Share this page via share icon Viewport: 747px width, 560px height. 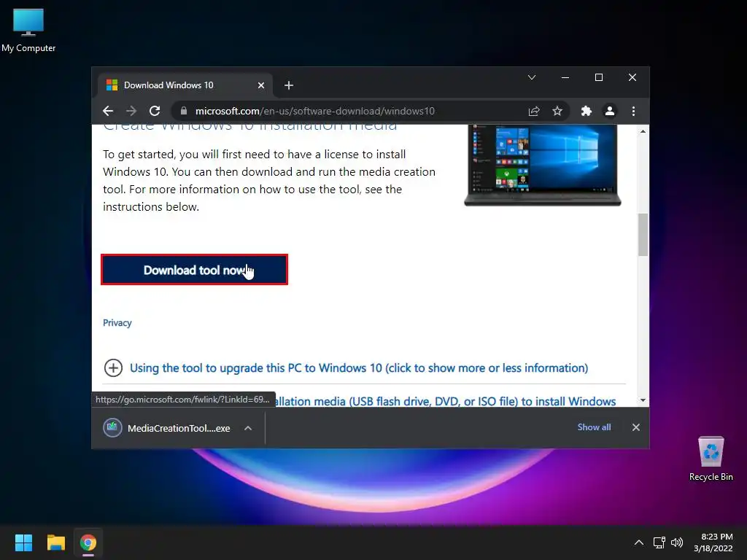(534, 111)
